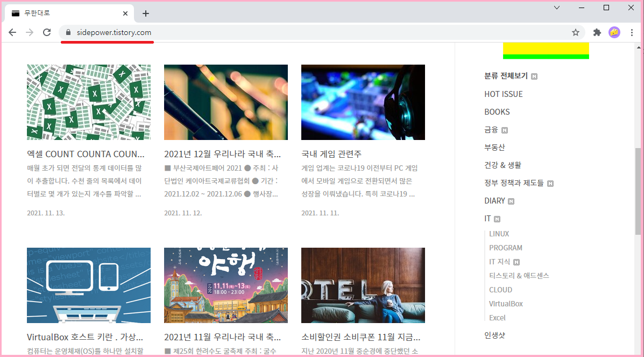Open post 소비할인권 소비쿠폰 11월

click(361, 337)
